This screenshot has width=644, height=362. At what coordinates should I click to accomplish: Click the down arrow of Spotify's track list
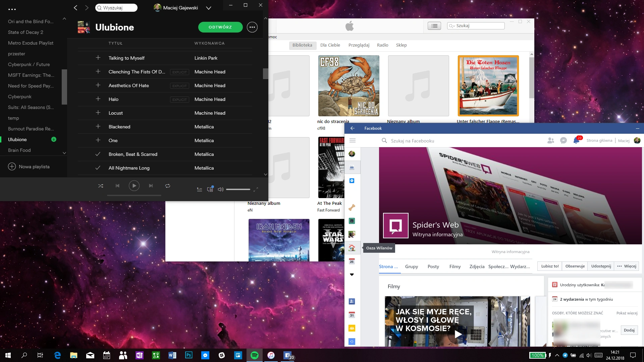(266, 174)
